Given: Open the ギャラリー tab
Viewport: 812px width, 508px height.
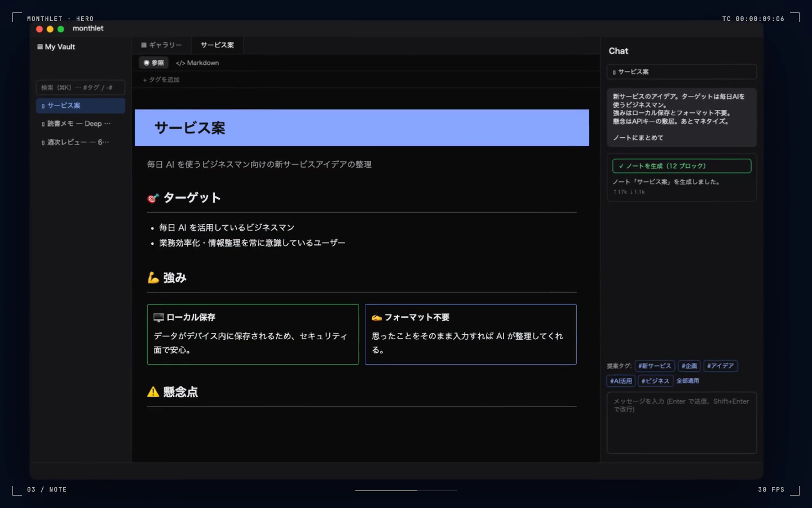Looking at the screenshot, I should tap(161, 45).
